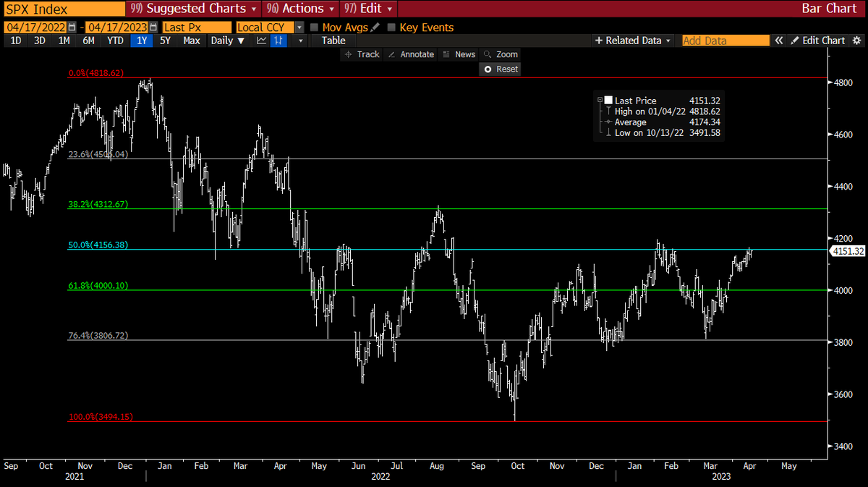Select the Max range tab
Viewport: 868px width, 487px height.
tap(191, 41)
